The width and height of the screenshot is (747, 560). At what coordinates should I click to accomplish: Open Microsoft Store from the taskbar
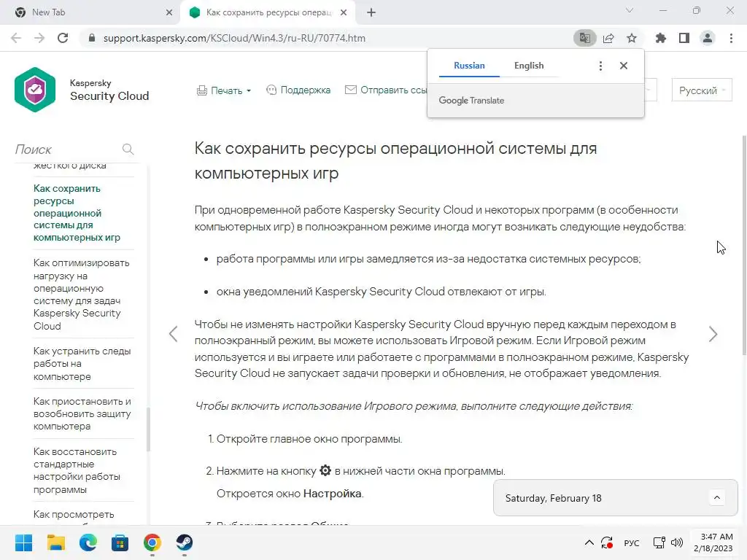tap(120, 542)
